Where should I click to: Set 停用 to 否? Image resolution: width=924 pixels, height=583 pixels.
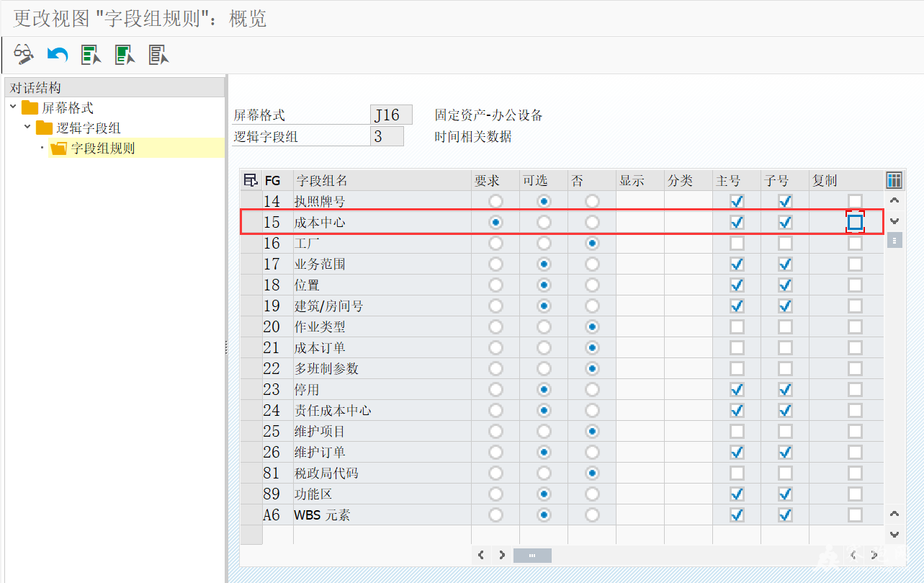(x=592, y=389)
